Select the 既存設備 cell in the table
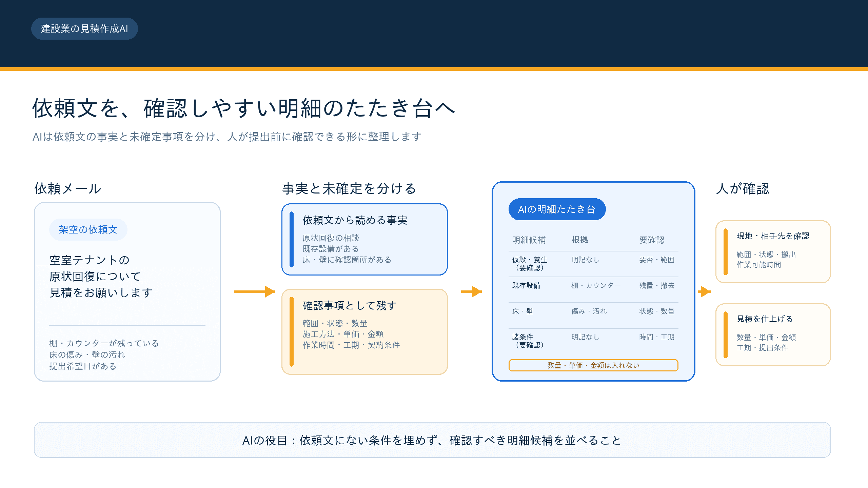This screenshot has height=488, width=868. pos(526,285)
